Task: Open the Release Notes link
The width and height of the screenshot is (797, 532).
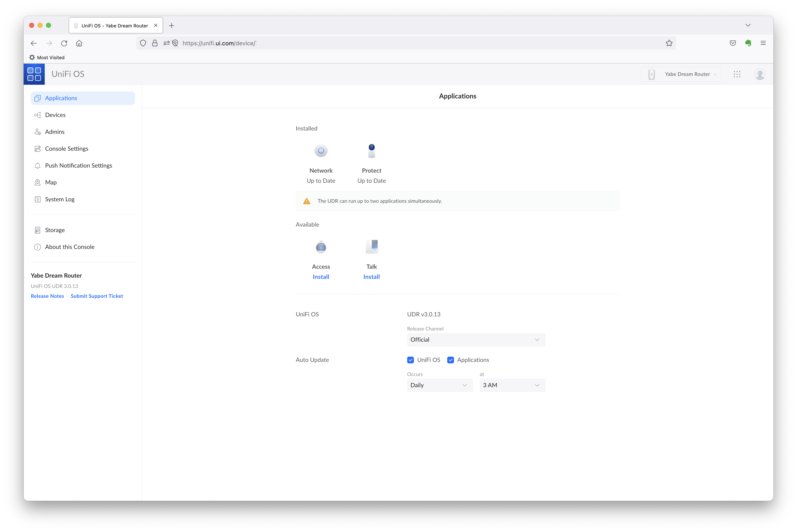Action: (47, 296)
